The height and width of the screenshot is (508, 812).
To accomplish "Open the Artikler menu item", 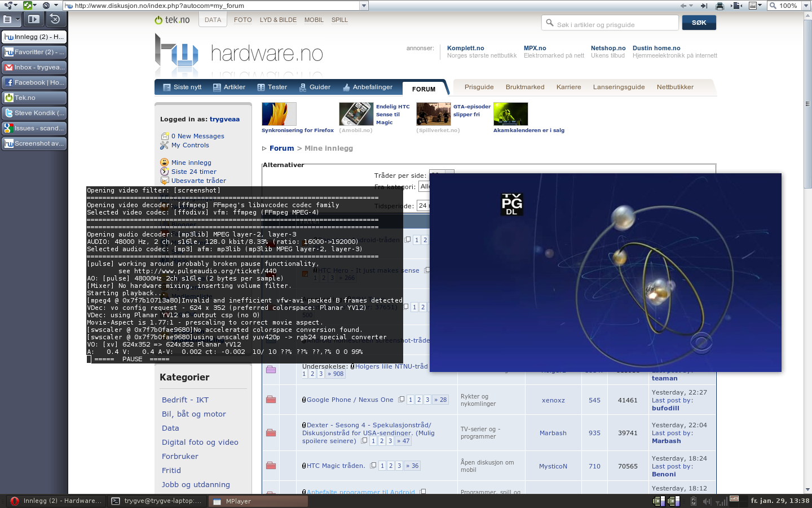I will [x=229, y=87].
